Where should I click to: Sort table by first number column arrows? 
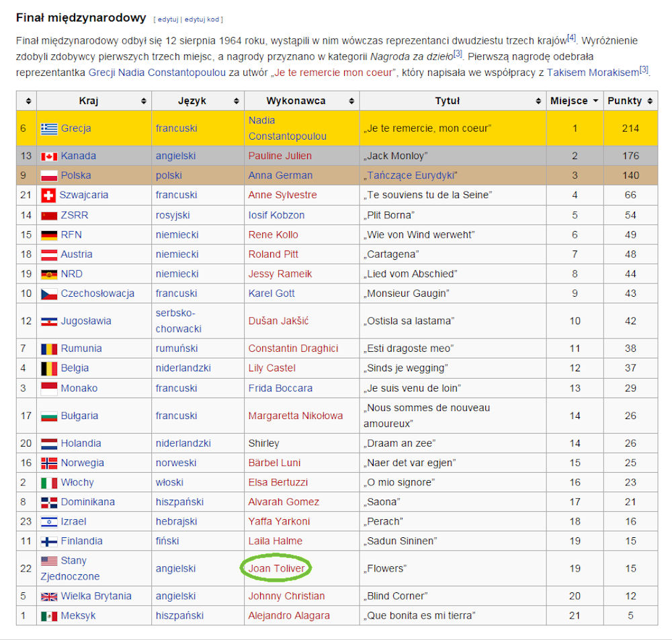(28, 101)
